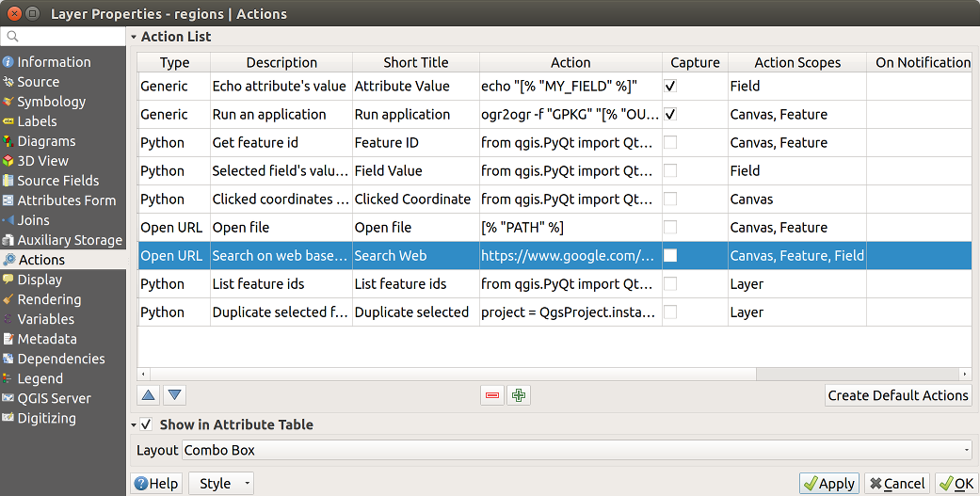Toggle the Show in Attribute Table checkbox
The width and height of the screenshot is (980, 496).
click(147, 424)
